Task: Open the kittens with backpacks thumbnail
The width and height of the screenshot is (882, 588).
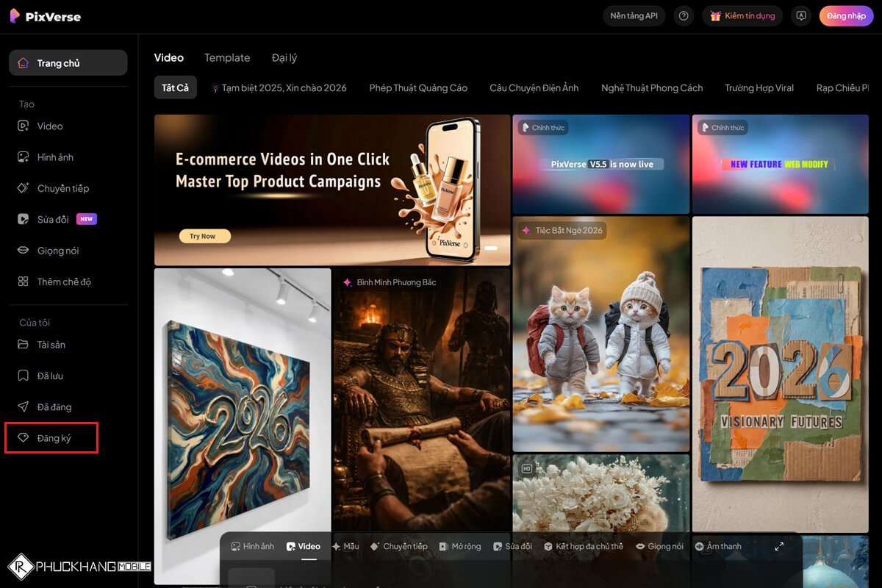Action: [600, 334]
